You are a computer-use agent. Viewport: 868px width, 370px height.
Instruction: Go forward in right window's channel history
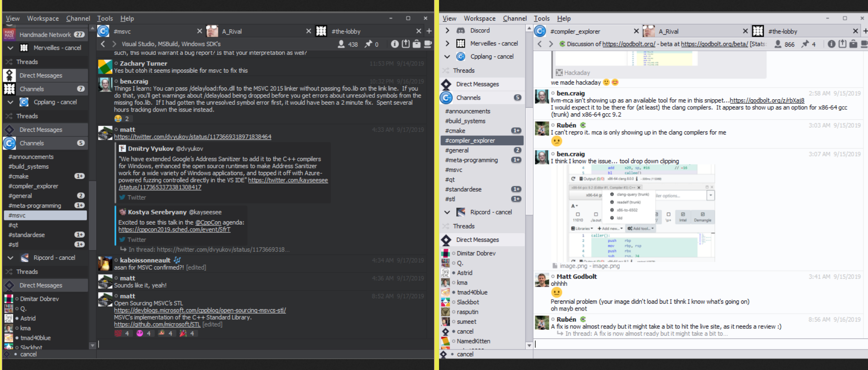click(551, 44)
